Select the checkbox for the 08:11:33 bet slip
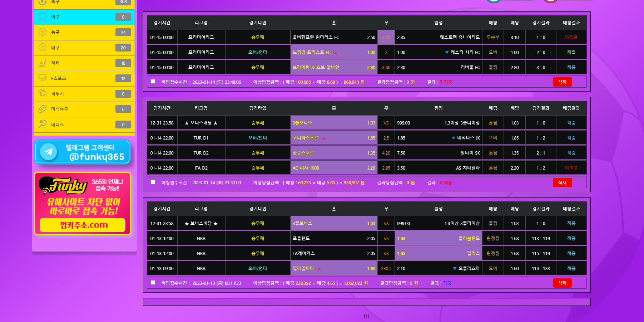This screenshot has height=322, width=644. pyautogui.click(x=153, y=283)
